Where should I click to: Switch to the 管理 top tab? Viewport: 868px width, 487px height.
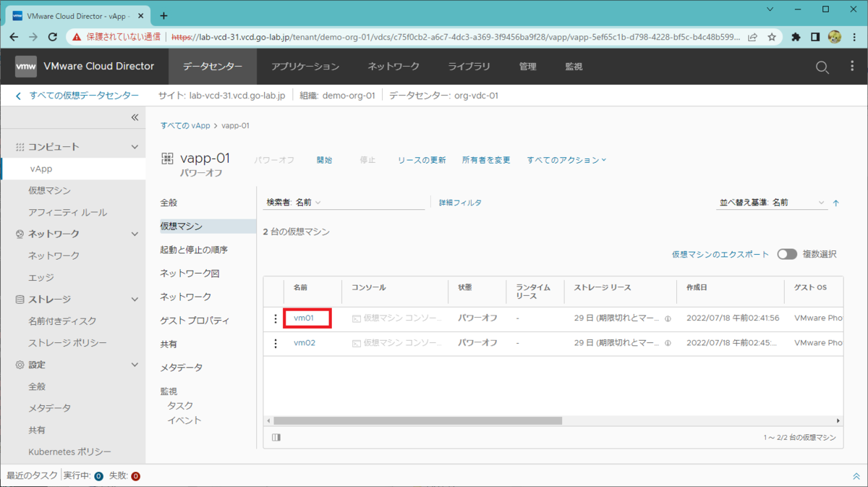point(527,67)
